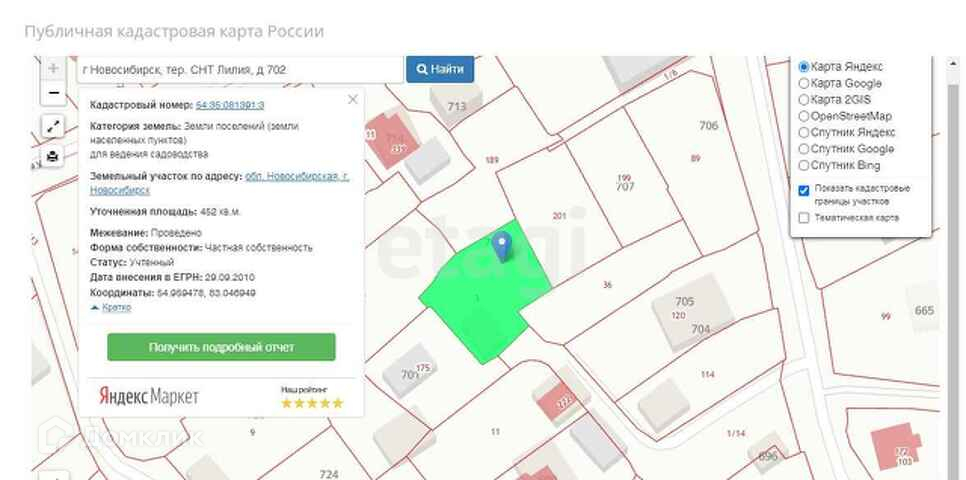Image resolution: width=966 pixels, height=480 pixels.
Task: Zoom out the map with minus button
Action: click(54, 93)
